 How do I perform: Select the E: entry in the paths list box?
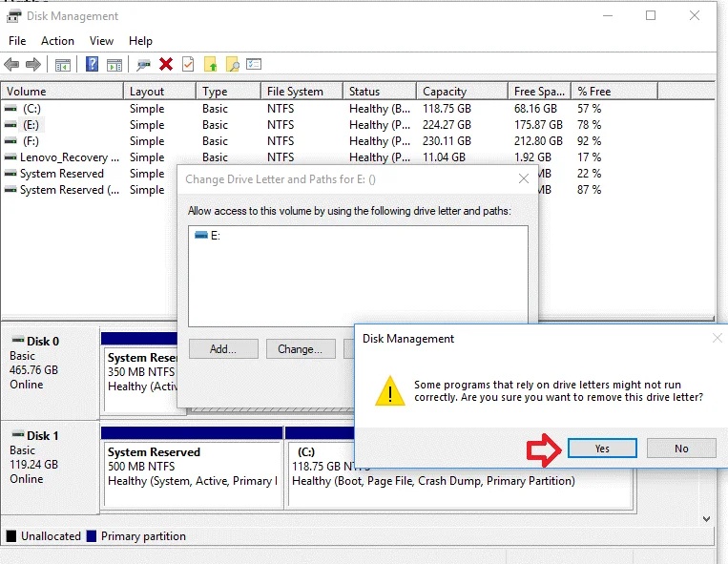(207, 236)
